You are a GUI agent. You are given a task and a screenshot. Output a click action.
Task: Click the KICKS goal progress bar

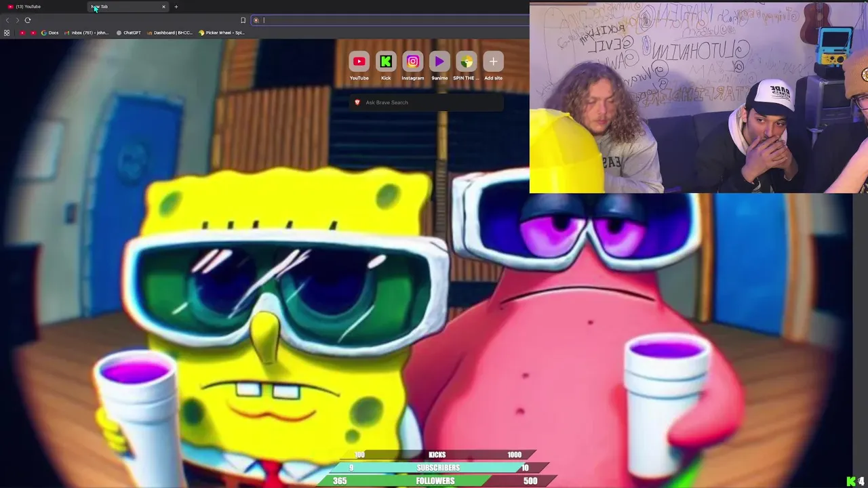tap(437, 455)
